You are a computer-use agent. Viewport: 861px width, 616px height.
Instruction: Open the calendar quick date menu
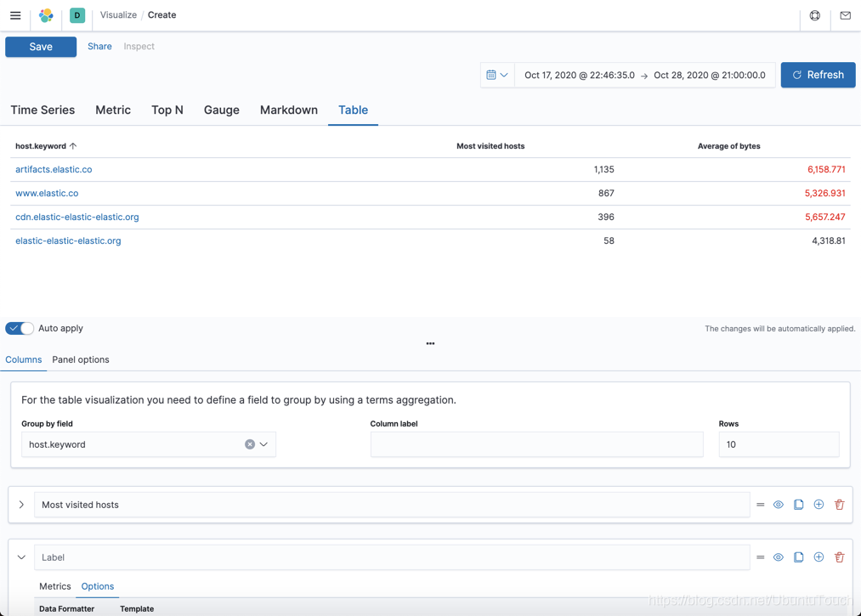click(x=497, y=75)
